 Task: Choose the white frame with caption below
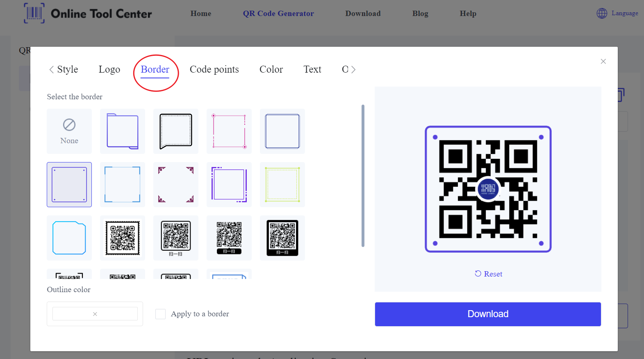tap(176, 238)
